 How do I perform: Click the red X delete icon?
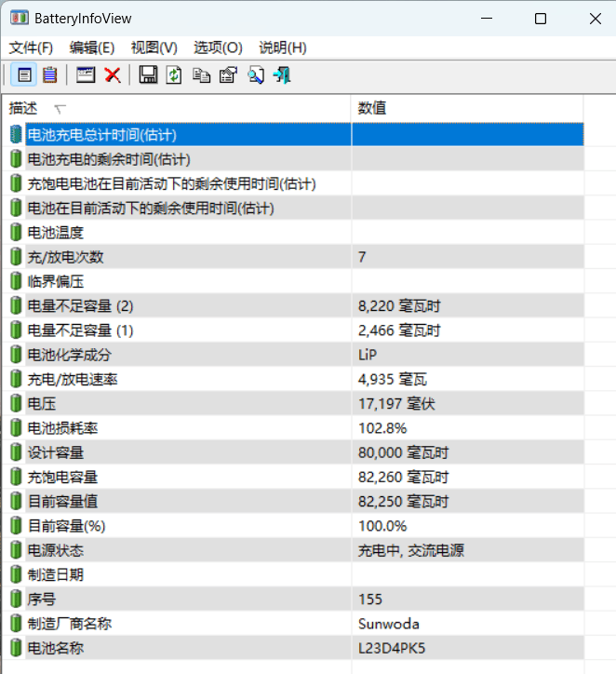(113, 75)
